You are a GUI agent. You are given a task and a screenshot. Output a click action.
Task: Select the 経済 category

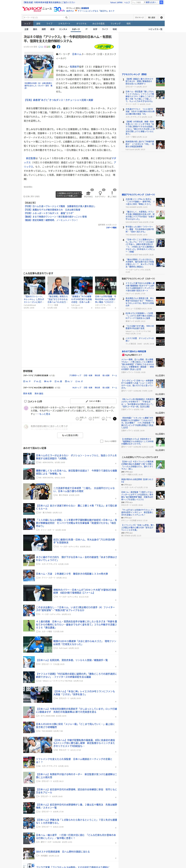point(52,29)
